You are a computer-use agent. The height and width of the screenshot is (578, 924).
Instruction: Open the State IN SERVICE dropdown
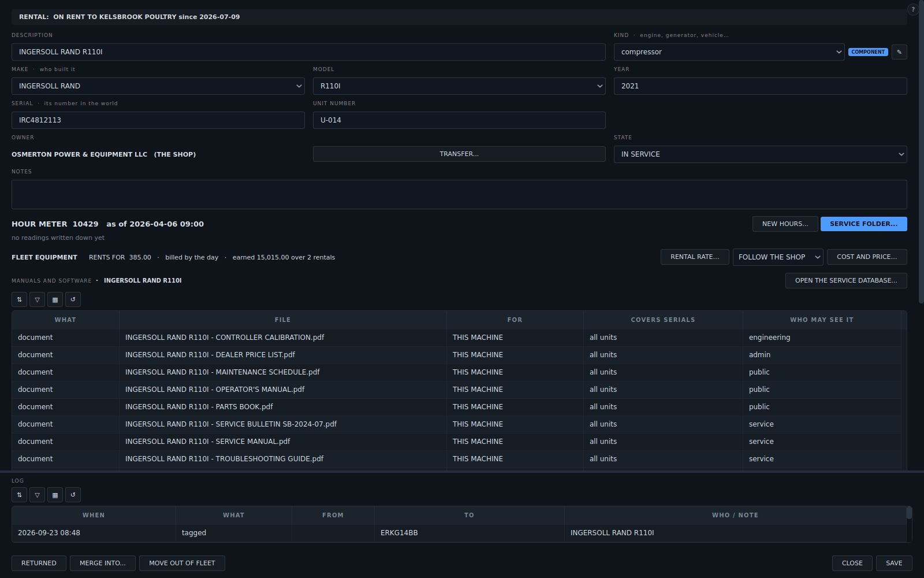click(761, 154)
